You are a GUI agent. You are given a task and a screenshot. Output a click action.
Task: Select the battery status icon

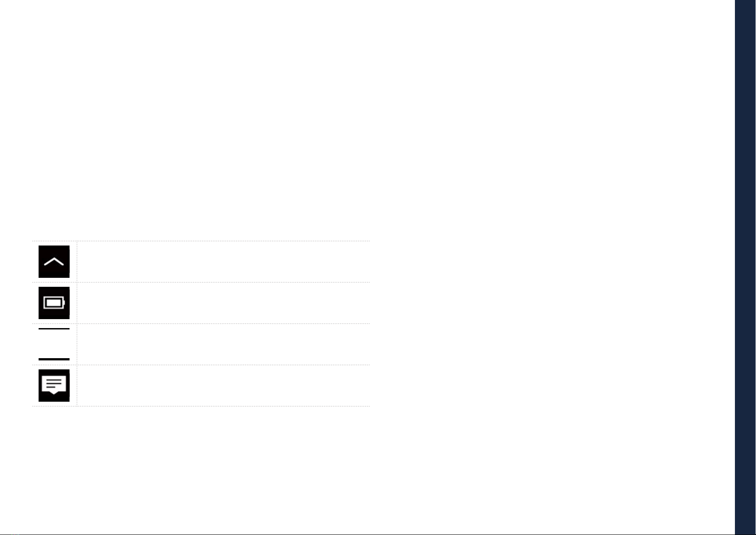pos(54,303)
